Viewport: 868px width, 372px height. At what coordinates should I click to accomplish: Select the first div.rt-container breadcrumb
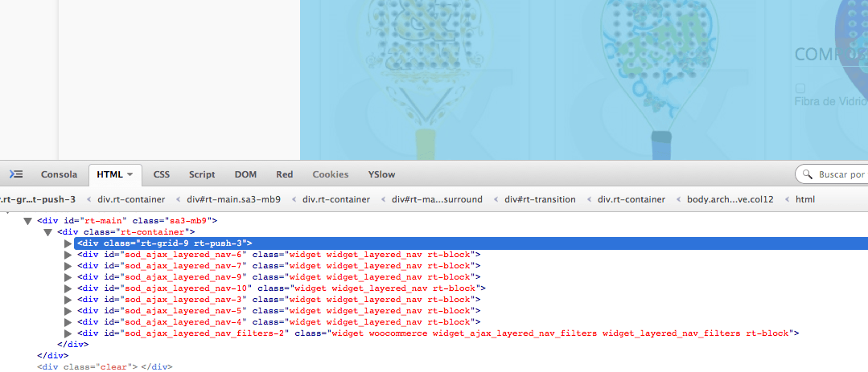[131, 199]
